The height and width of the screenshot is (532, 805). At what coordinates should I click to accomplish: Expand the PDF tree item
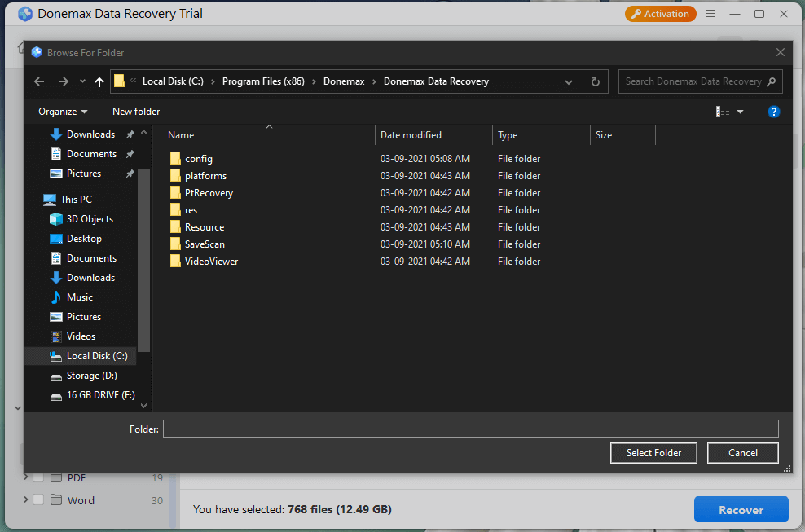pyautogui.click(x=26, y=477)
